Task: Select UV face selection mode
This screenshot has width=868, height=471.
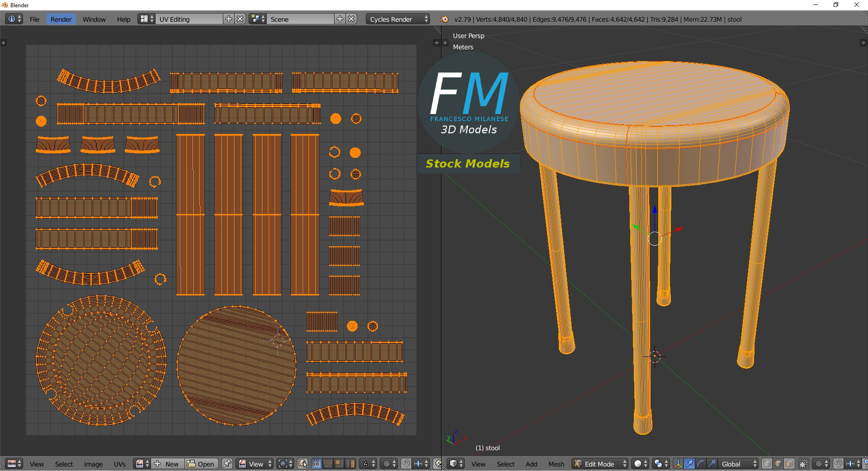Action: click(339, 464)
